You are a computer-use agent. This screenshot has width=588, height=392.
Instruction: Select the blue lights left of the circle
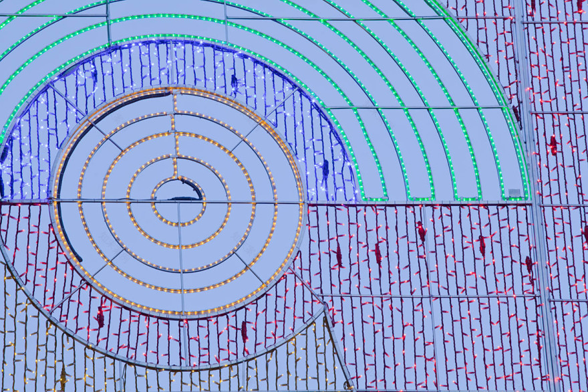(27, 161)
